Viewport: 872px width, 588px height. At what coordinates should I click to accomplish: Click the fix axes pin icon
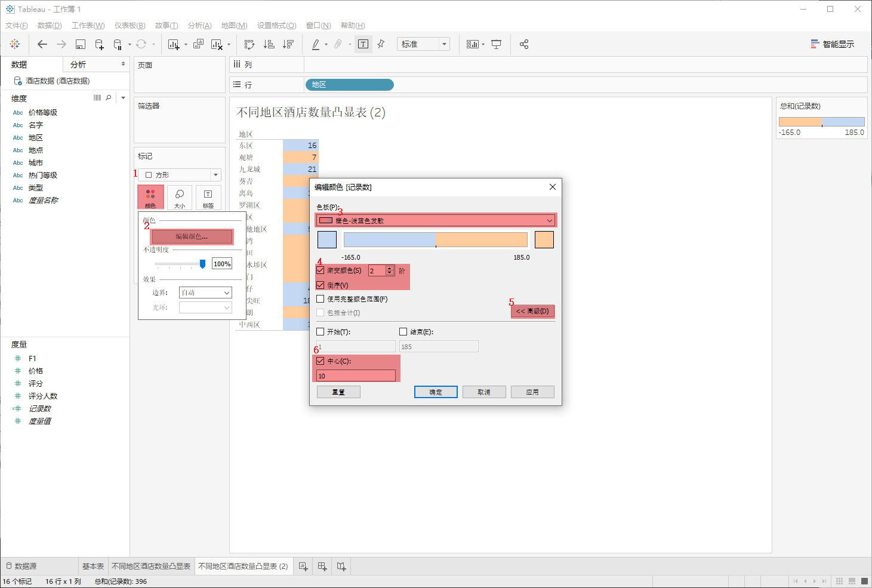pyautogui.click(x=381, y=44)
